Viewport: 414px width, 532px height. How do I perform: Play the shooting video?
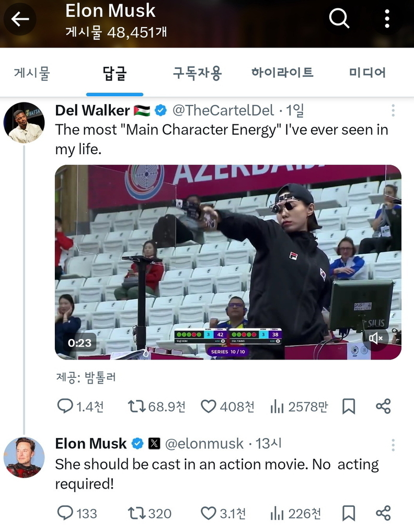pyautogui.click(x=228, y=262)
